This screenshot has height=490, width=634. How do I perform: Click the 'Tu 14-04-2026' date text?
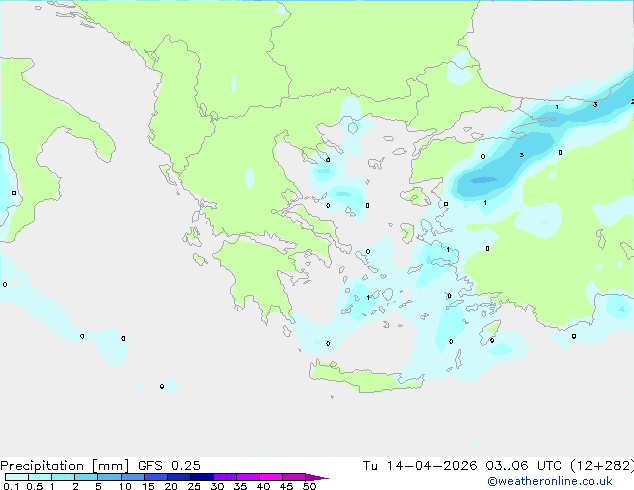[x=420, y=466]
